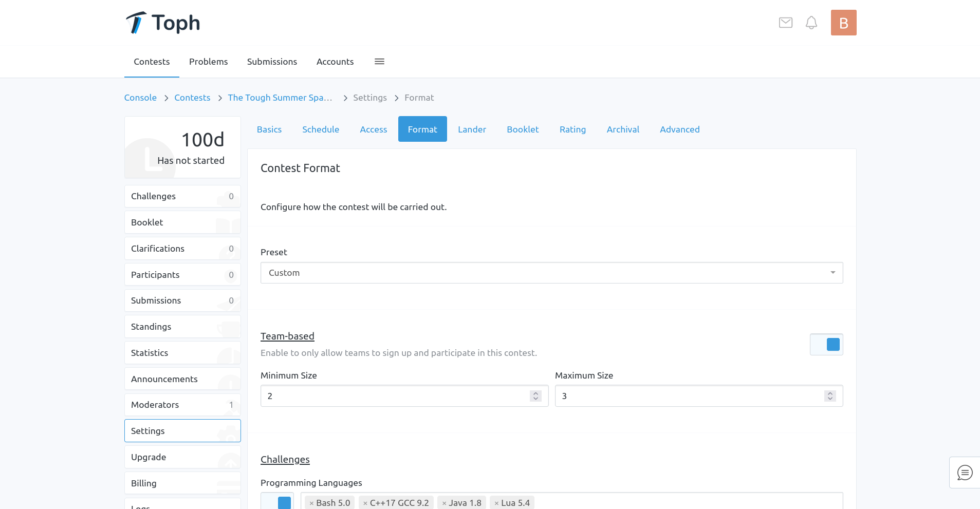Go to the Accounts nav tab
This screenshot has height=509, width=980.
[335, 62]
